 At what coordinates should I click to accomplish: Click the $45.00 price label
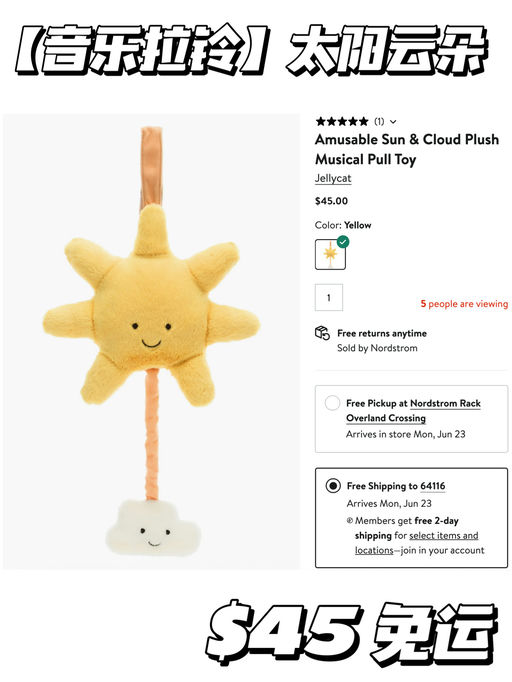pos(331,201)
